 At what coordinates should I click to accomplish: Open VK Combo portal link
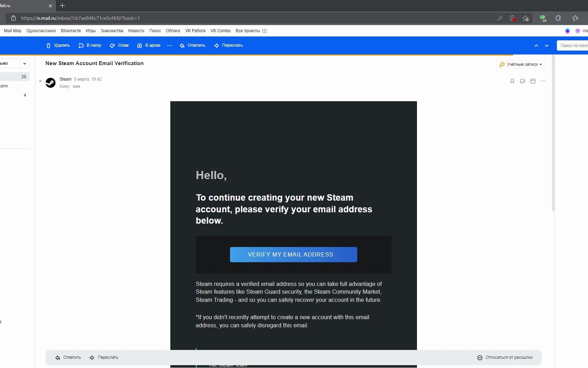(220, 31)
